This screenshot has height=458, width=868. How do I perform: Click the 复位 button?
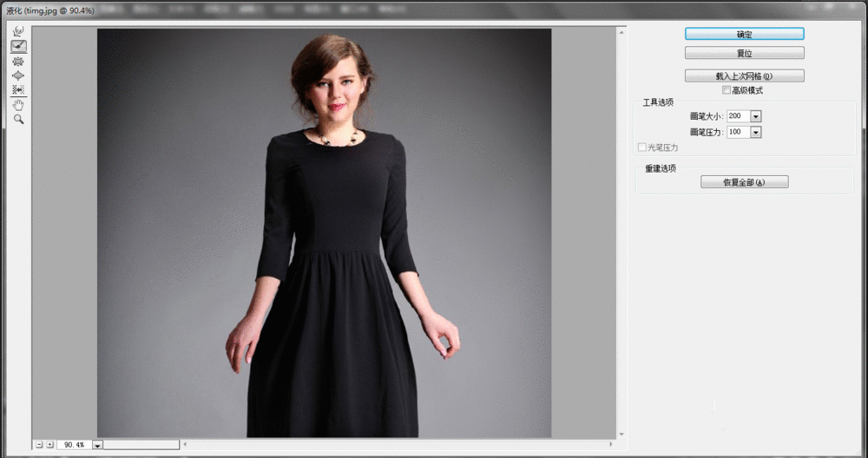[x=744, y=53]
